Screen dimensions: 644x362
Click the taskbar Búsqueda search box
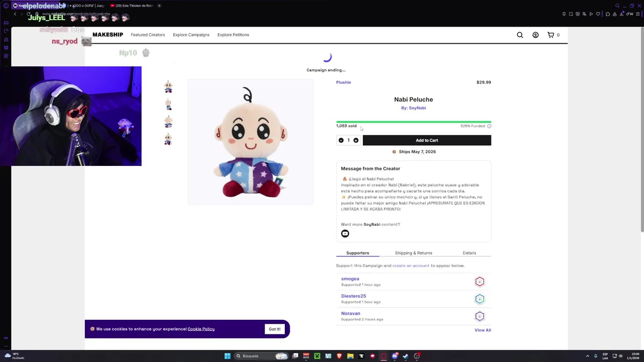262,356
